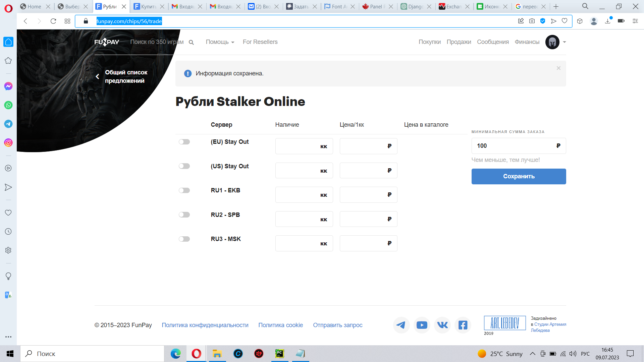
Task: Open Политика cookie link
Action: pyautogui.click(x=280, y=325)
